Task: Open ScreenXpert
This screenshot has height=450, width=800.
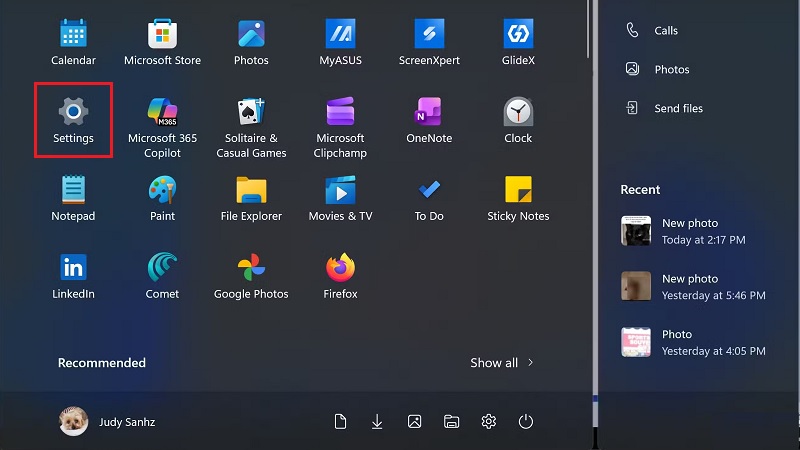Action: 429,42
